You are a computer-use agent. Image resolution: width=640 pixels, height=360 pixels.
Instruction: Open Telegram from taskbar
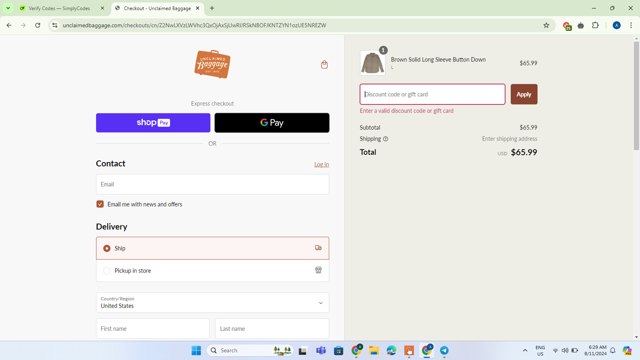444,350
